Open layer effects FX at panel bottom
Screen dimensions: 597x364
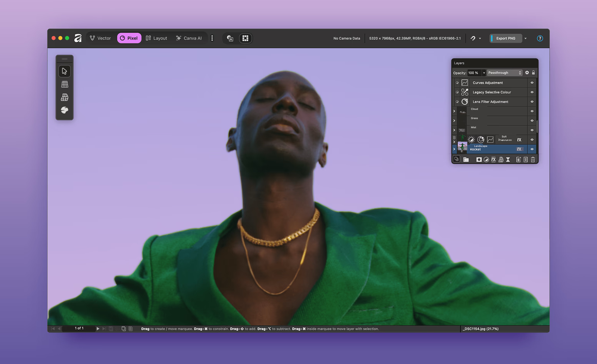493,160
